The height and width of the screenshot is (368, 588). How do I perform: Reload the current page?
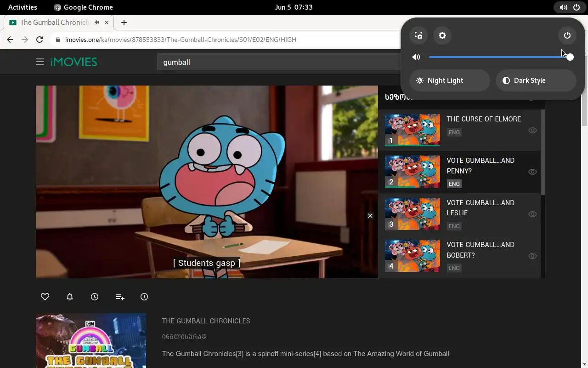pyautogui.click(x=40, y=40)
